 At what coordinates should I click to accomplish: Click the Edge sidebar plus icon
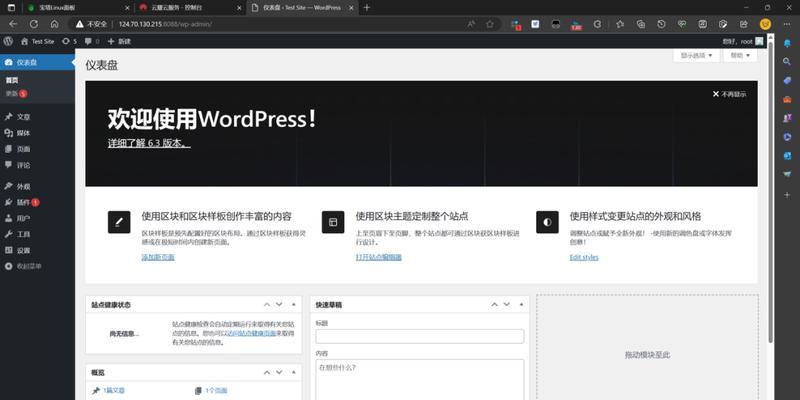coord(787,195)
